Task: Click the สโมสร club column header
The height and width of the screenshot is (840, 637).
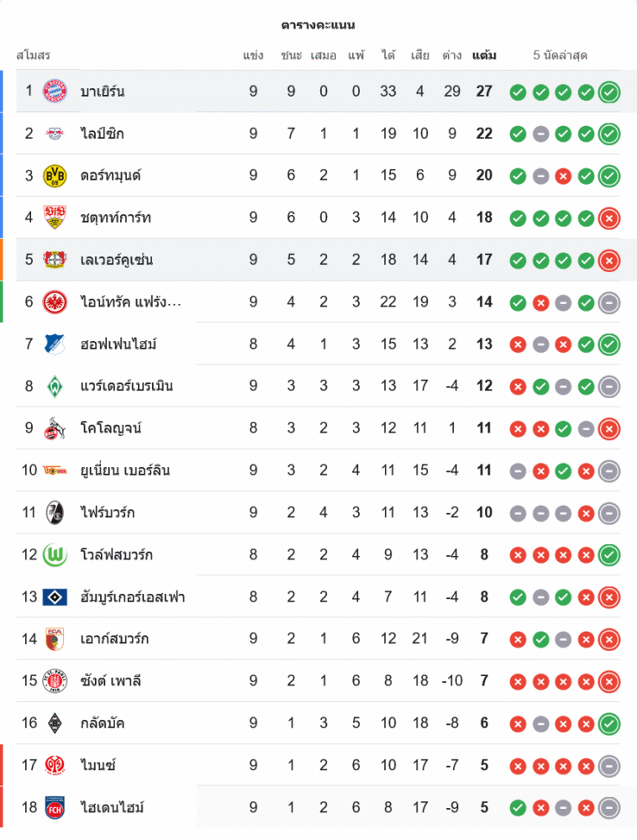Action: pos(34,56)
